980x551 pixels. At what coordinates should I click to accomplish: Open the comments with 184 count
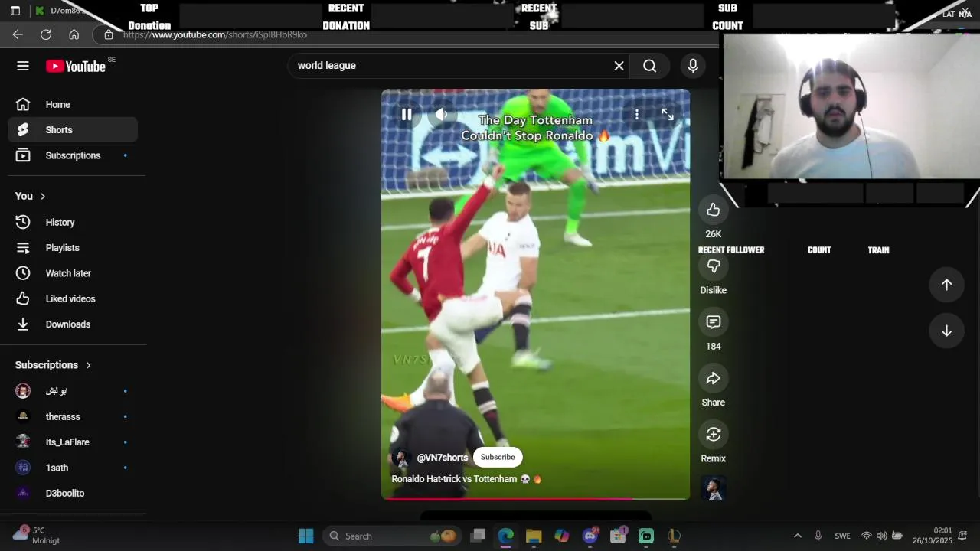[714, 322]
